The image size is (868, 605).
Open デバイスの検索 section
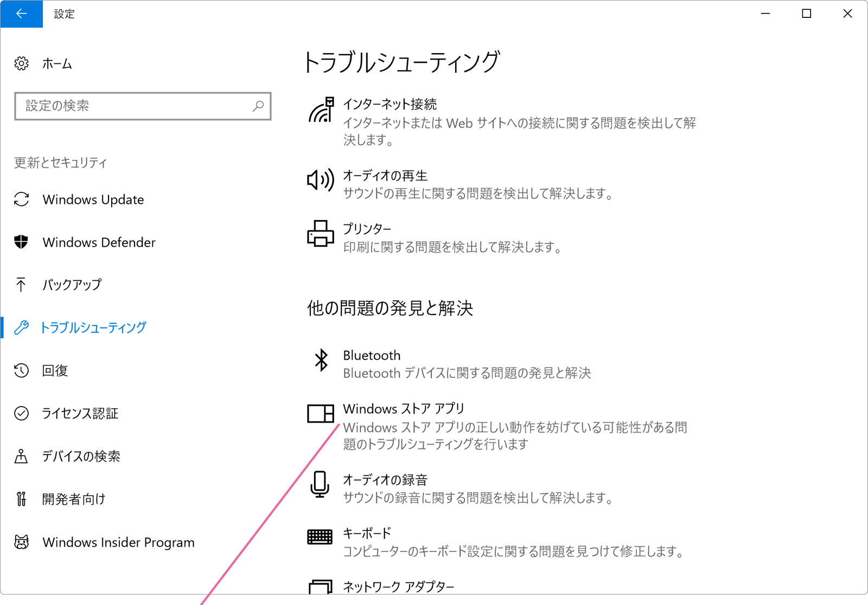click(81, 456)
